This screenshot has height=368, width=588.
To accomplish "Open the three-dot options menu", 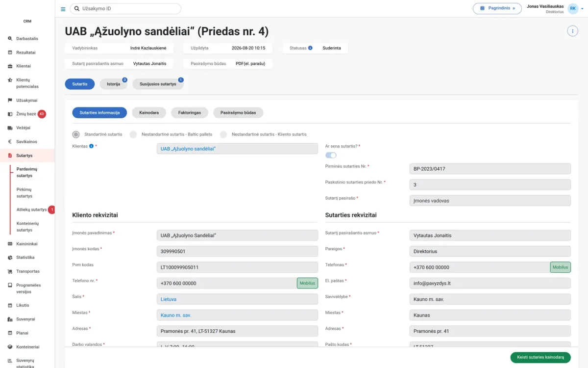I will pos(572,31).
